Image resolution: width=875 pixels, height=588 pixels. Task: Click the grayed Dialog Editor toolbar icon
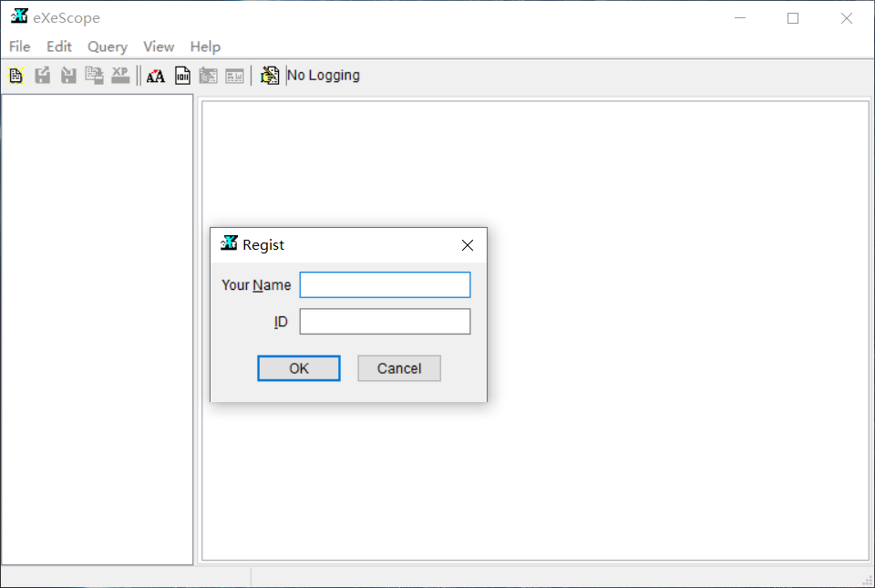[x=209, y=76]
